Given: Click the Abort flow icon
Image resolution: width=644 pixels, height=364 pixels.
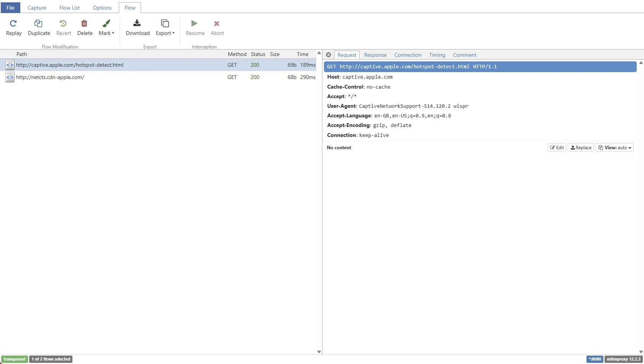Looking at the screenshot, I should pyautogui.click(x=217, y=23).
